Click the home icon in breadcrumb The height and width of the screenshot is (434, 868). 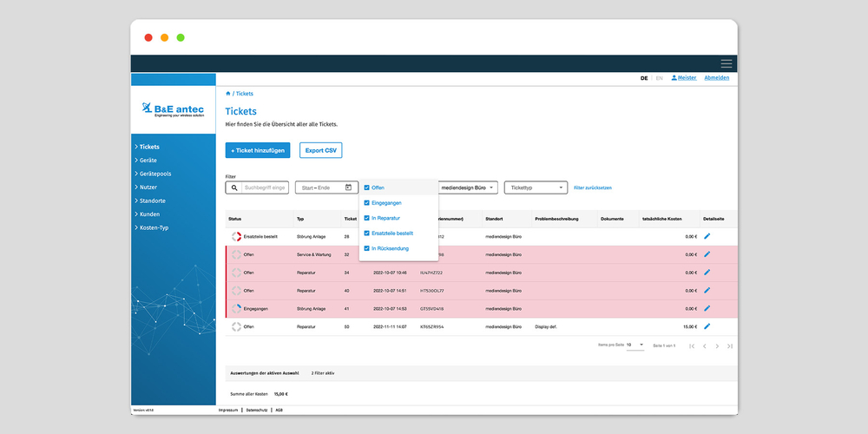pyautogui.click(x=228, y=94)
